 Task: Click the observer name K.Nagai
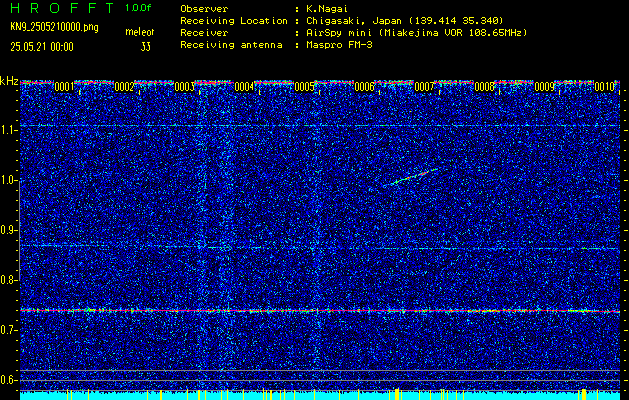(325, 9)
